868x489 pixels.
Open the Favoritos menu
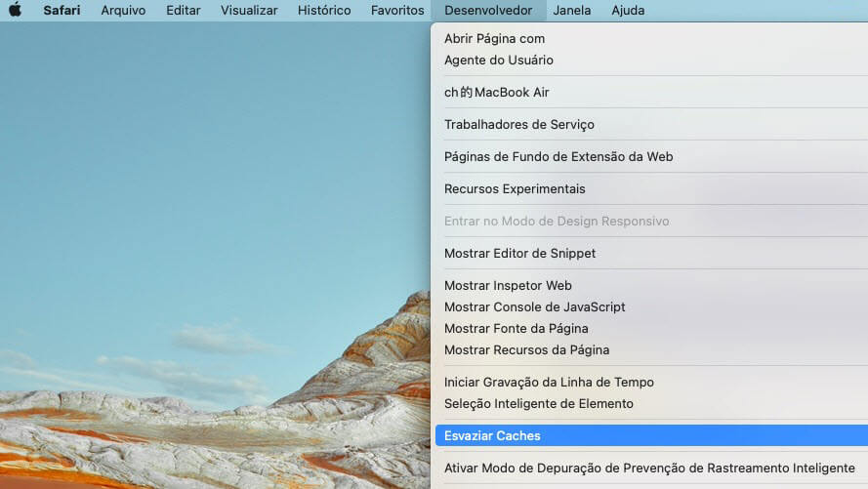click(397, 10)
